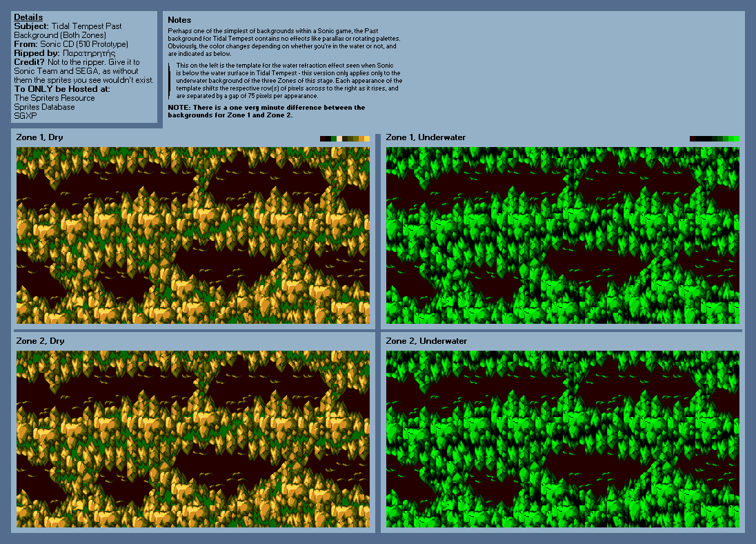Click the 'Zone 2, Underwater' label

(x=426, y=341)
